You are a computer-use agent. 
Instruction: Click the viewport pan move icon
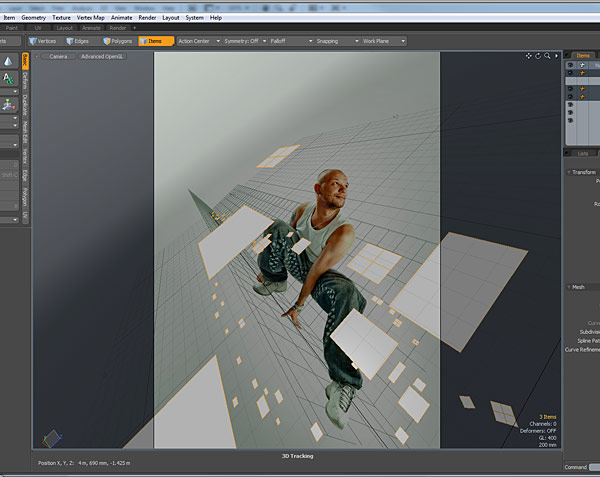tap(528, 56)
